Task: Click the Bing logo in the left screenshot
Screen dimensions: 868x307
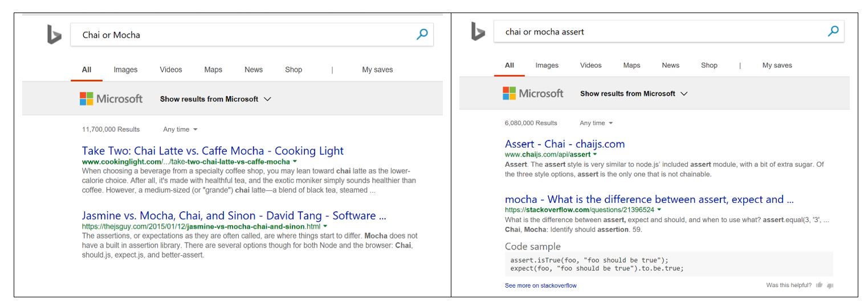Action: (x=54, y=35)
